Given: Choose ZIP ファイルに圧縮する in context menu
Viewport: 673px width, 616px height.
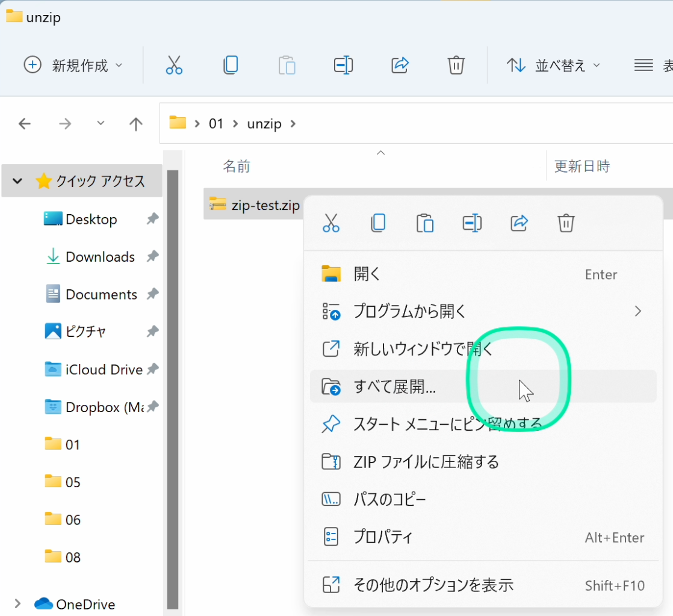Looking at the screenshot, I should click(483, 461).
